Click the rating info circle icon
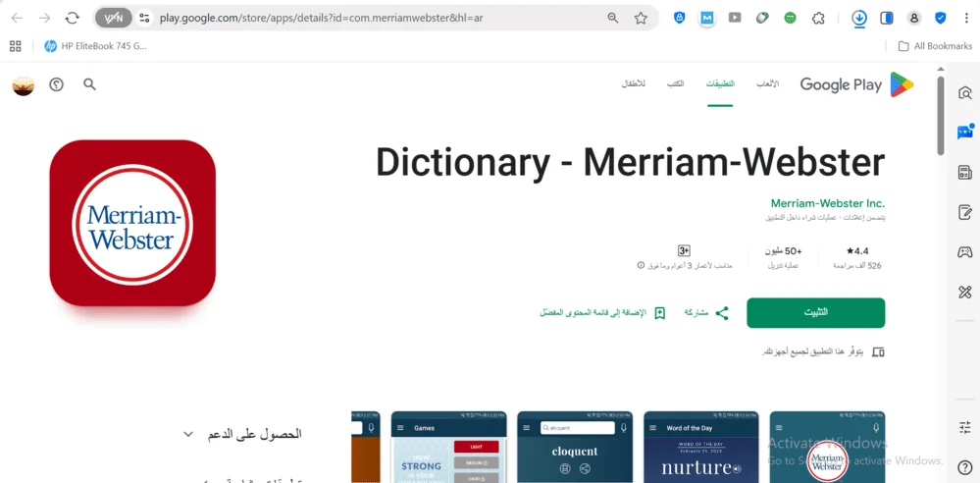 641,265
